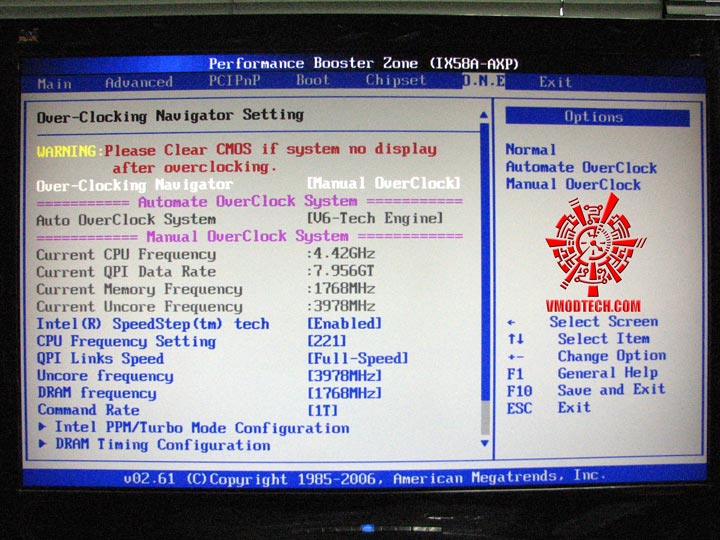Change DRAM frequency [1768MHz] value

(344, 393)
